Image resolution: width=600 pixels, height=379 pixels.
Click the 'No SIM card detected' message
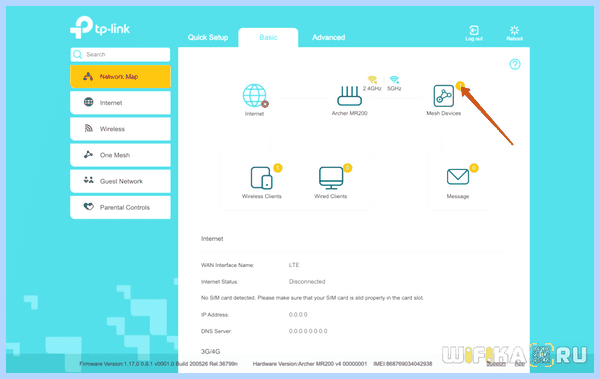312,298
